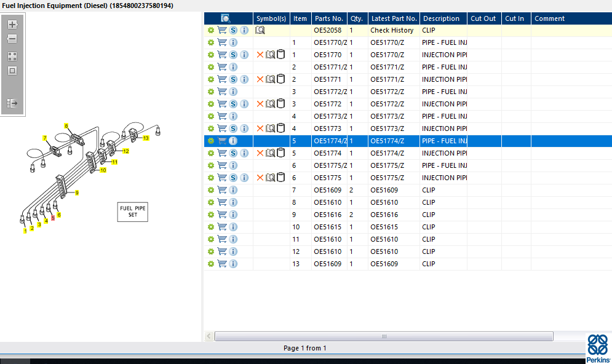This screenshot has height=364, width=612.
Task: Click the S supersession icon for OE52058
Action: [x=233, y=30]
